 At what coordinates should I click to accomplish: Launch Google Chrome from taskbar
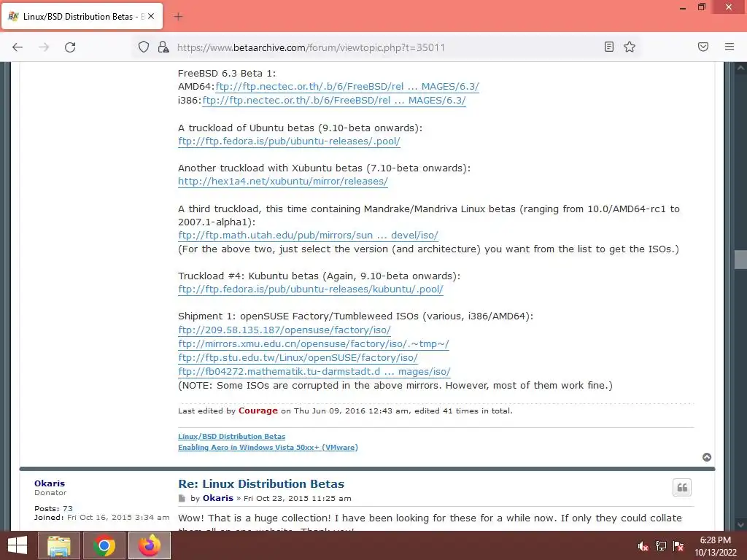tap(104, 545)
